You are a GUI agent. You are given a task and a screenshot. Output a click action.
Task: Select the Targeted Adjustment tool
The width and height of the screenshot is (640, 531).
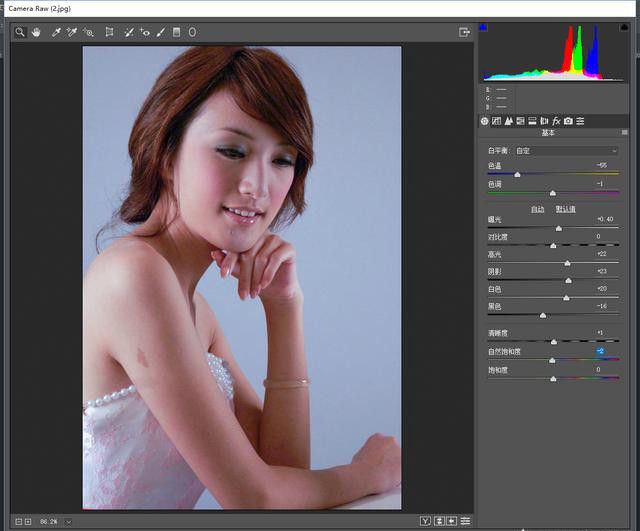coord(89,32)
